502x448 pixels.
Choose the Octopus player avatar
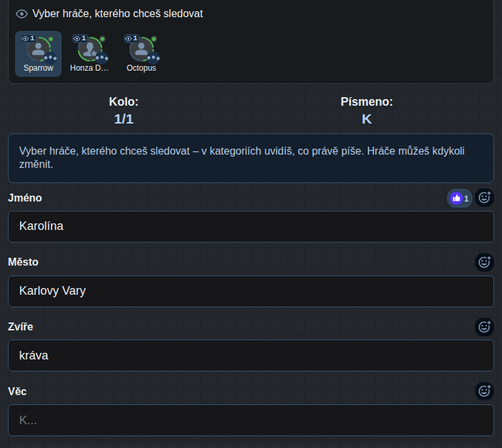pyautogui.click(x=141, y=54)
